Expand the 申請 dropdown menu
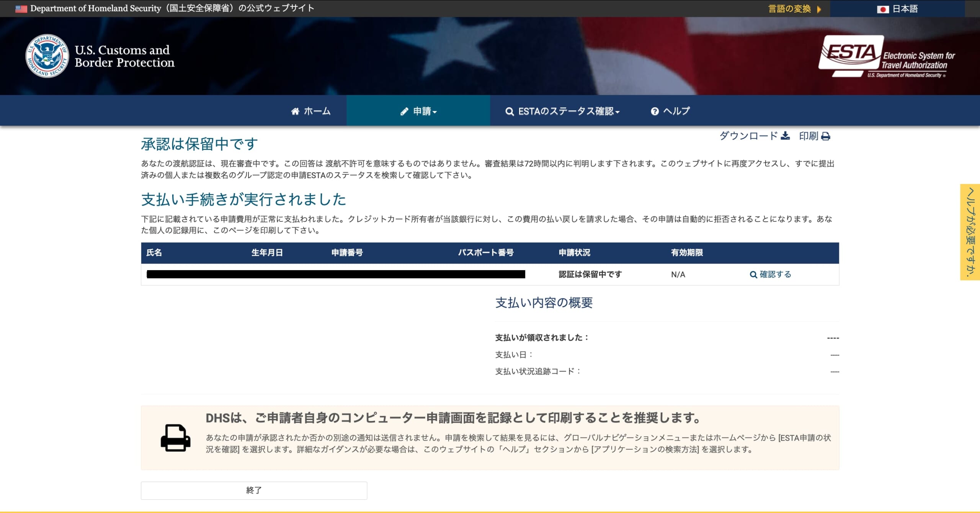 421,111
